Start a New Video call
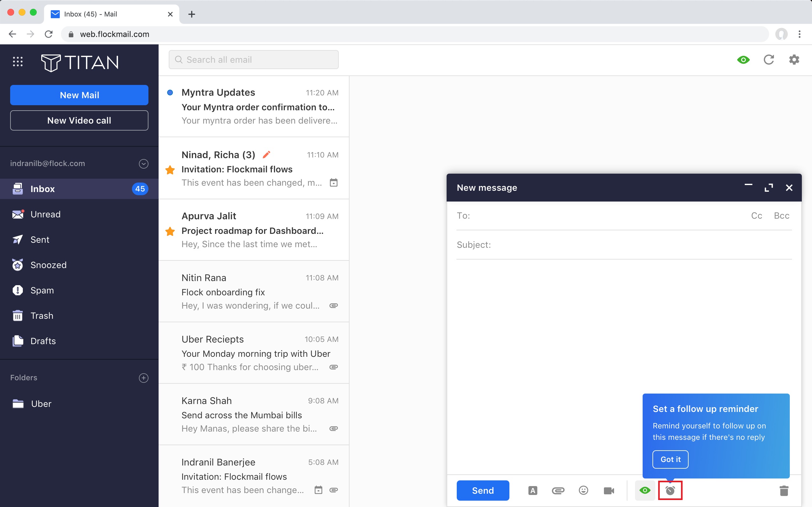The image size is (812, 507). point(79,120)
